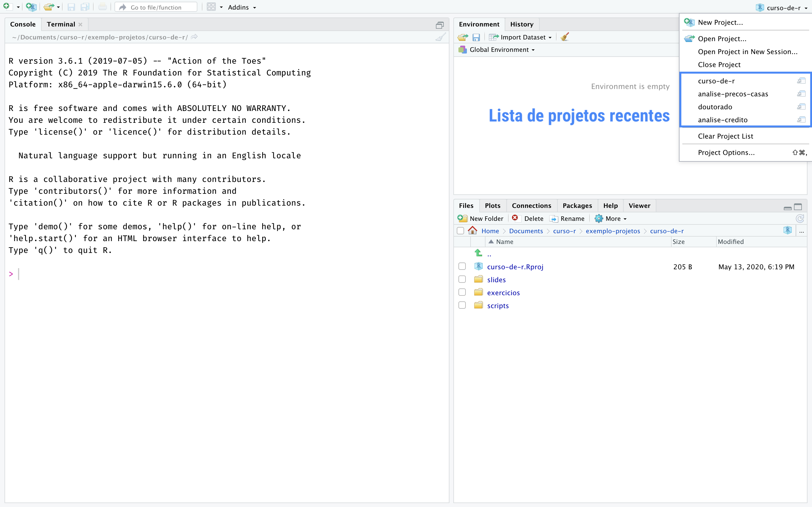Refresh the Files pane listing
The image size is (812, 507).
click(800, 219)
